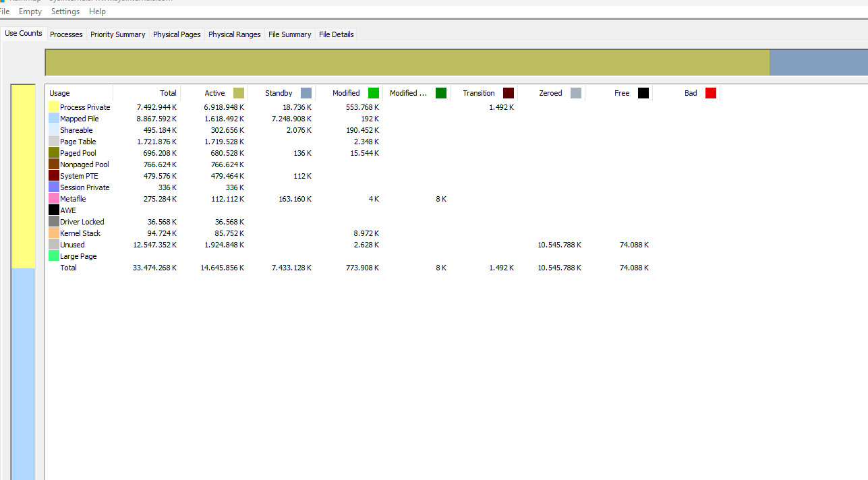Click the active segment of the memory bar
This screenshot has width=868, height=480.
tap(407, 63)
